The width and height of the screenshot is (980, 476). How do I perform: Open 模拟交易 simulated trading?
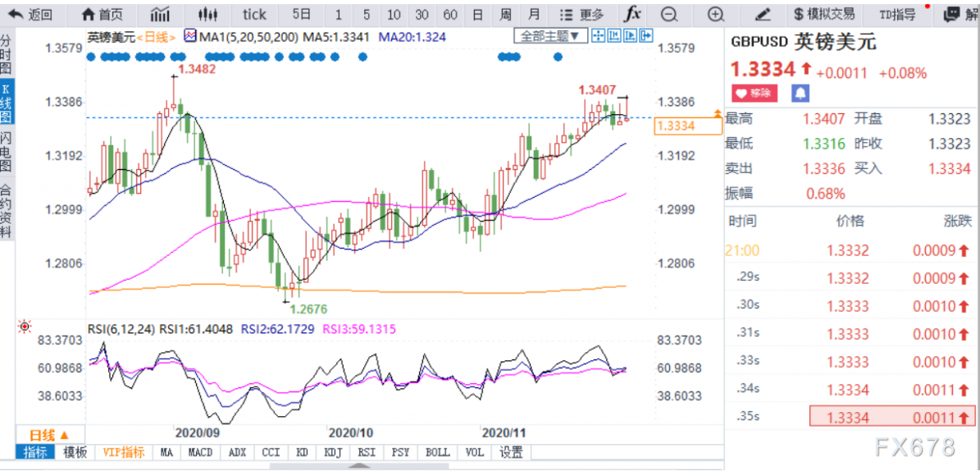[x=823, y=14]
